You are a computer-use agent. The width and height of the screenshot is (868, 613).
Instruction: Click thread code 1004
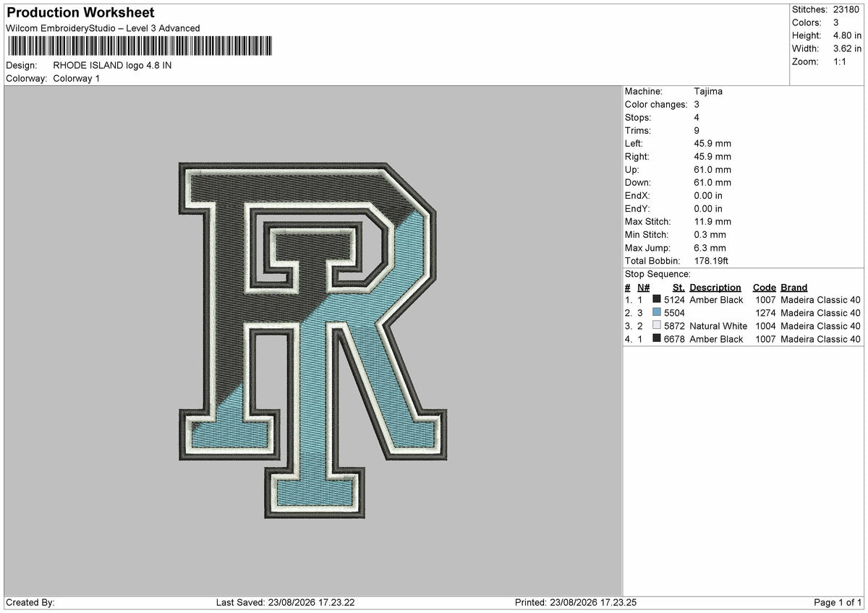[x=765, y=325]
